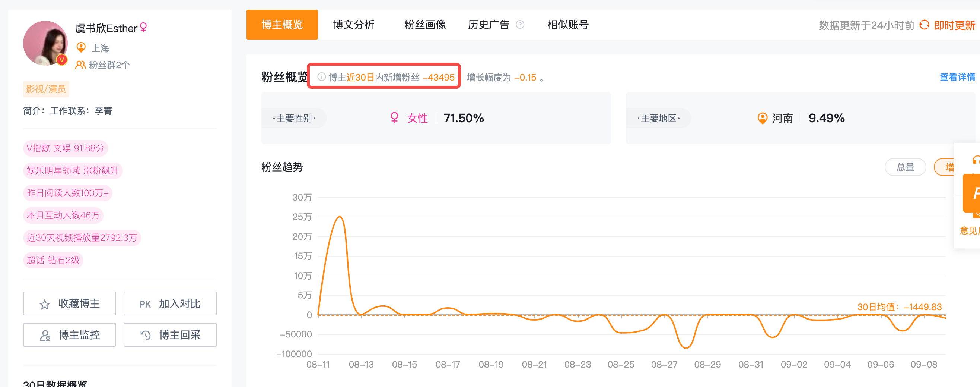Click the gender icon after 虞书欣Esther

click(x=143, y=28)
